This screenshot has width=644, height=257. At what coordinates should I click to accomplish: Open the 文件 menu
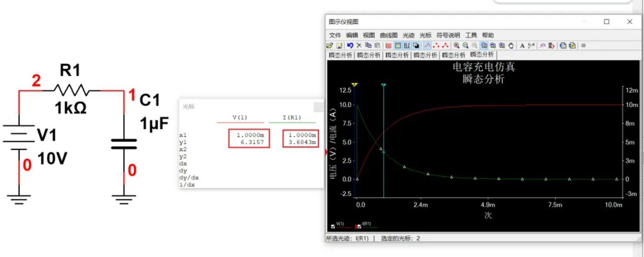(335, 35)
